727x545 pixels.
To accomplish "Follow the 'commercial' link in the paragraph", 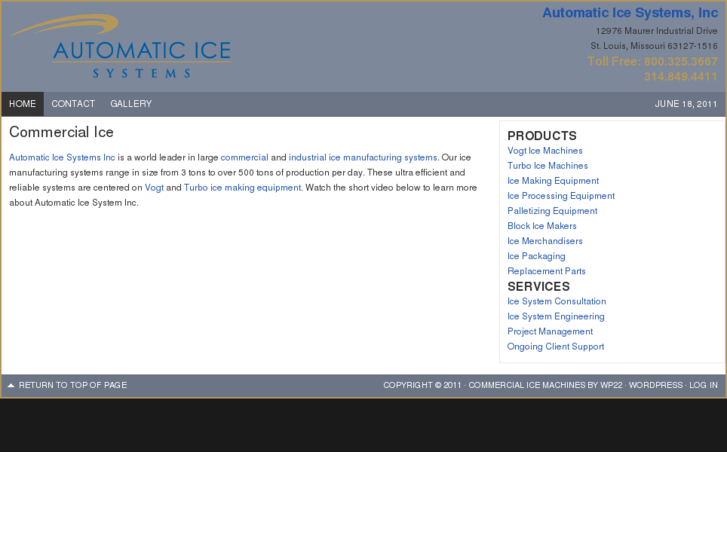I will click(x=244, y=158).
